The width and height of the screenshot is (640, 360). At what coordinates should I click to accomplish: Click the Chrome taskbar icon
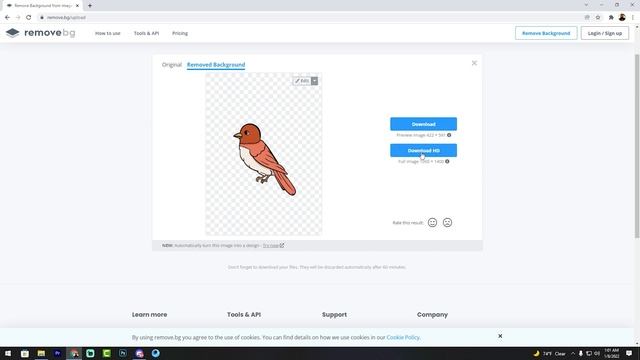tap(74, 353)
